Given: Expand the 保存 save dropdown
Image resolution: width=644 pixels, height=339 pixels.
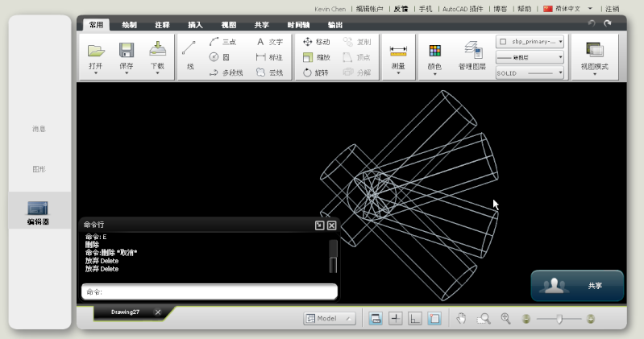Looking at the screenshot, I should click(x=127, y=73).
